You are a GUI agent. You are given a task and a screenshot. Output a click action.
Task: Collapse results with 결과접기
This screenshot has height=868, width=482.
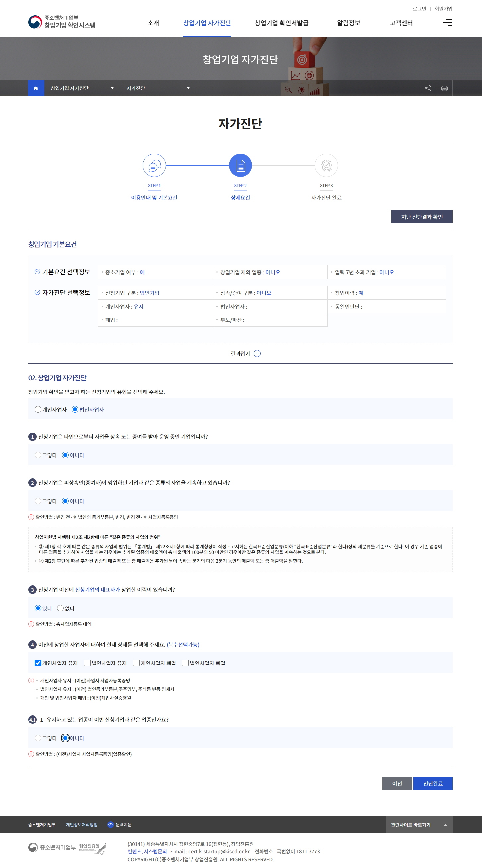[245, 354]
